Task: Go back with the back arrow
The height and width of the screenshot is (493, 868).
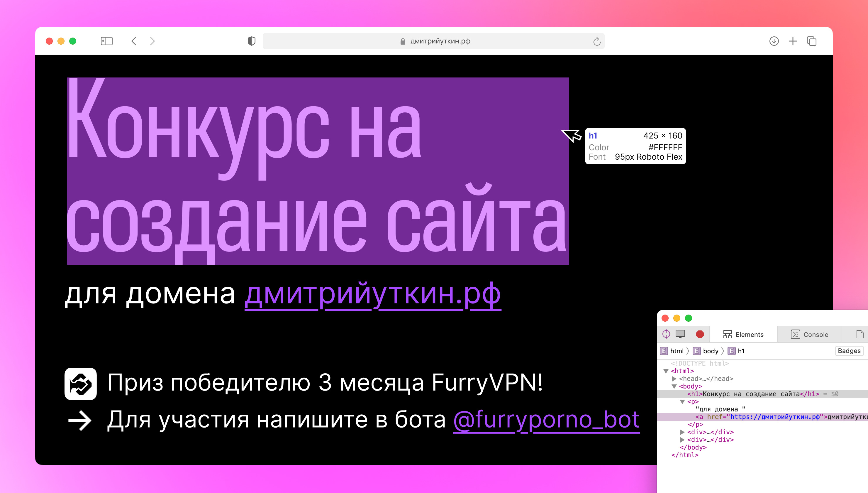Action: [134, 41]
